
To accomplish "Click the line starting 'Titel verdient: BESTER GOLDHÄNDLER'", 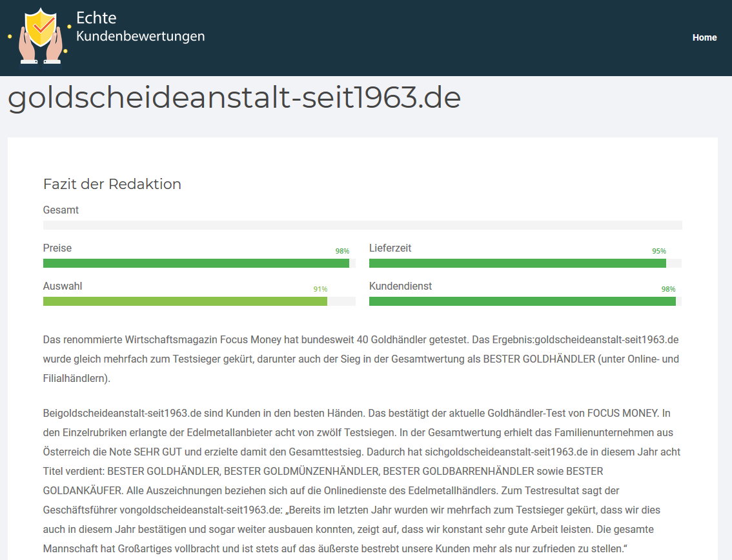I will pos(323,472).
